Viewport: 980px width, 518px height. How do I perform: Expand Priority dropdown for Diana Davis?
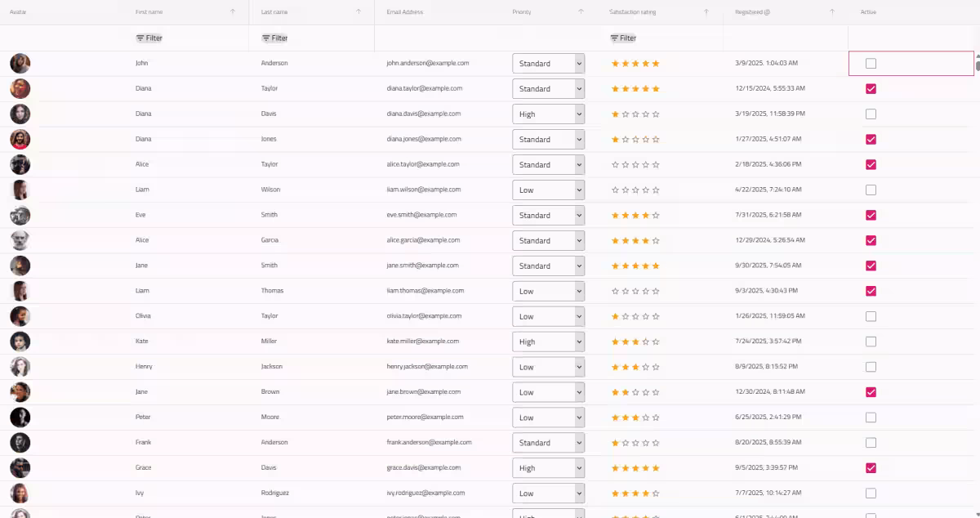(x=548, y=114)
